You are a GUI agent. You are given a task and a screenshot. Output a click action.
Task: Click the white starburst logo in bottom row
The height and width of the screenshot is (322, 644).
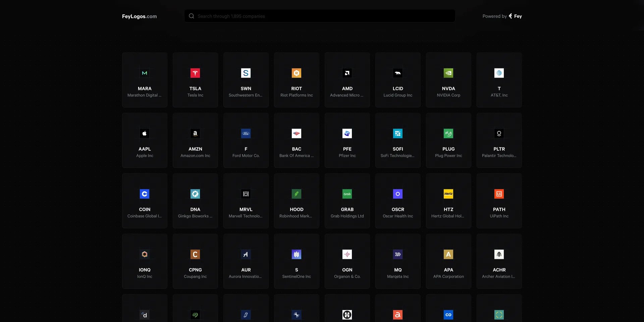tap(297, 315)
